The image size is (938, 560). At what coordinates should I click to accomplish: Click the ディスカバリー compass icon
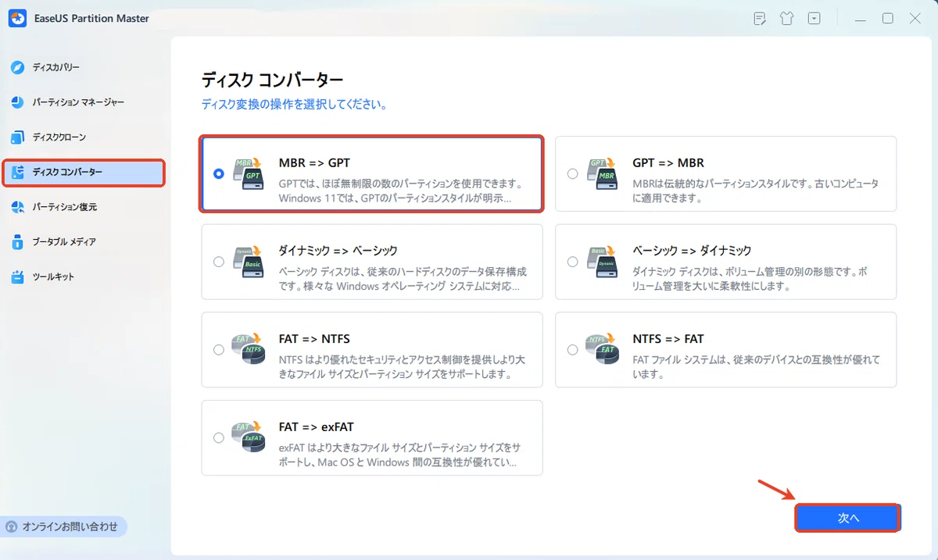point(18,68)
